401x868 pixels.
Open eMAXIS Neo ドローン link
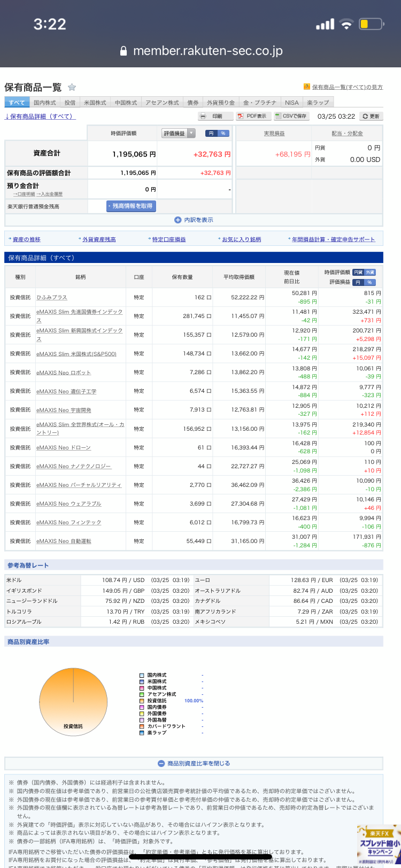tap(64, 447)
